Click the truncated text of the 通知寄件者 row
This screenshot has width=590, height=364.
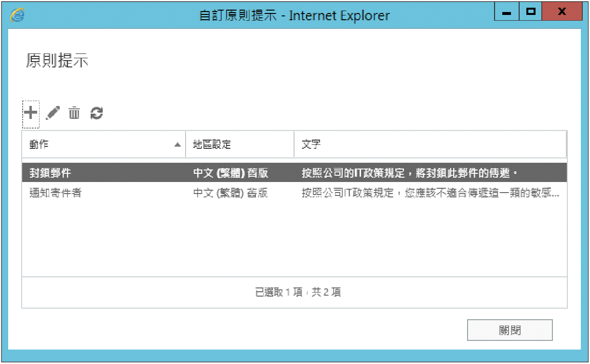(430, 193)
